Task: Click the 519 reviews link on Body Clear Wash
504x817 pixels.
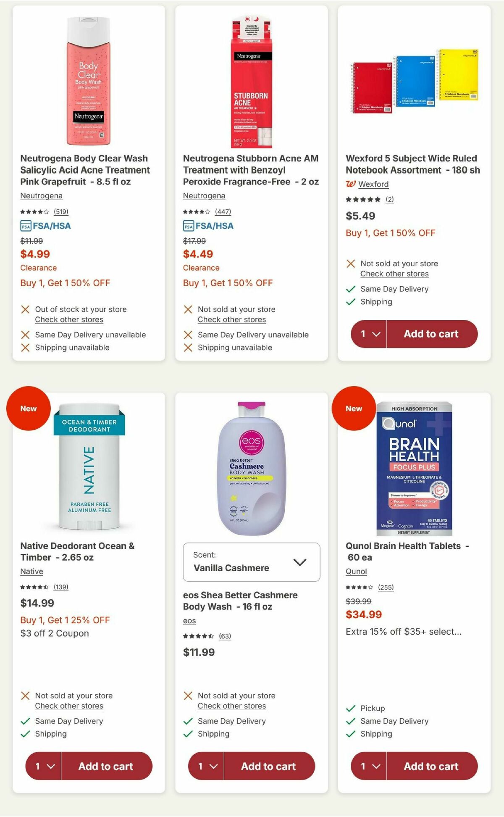Action: click(x=61, y=212)
